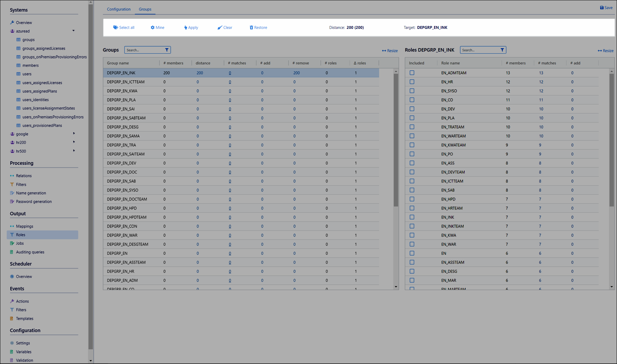Screen dimensions: 617x364
Task: Click the Select all tag icon
Action: (x=115, y=28)
